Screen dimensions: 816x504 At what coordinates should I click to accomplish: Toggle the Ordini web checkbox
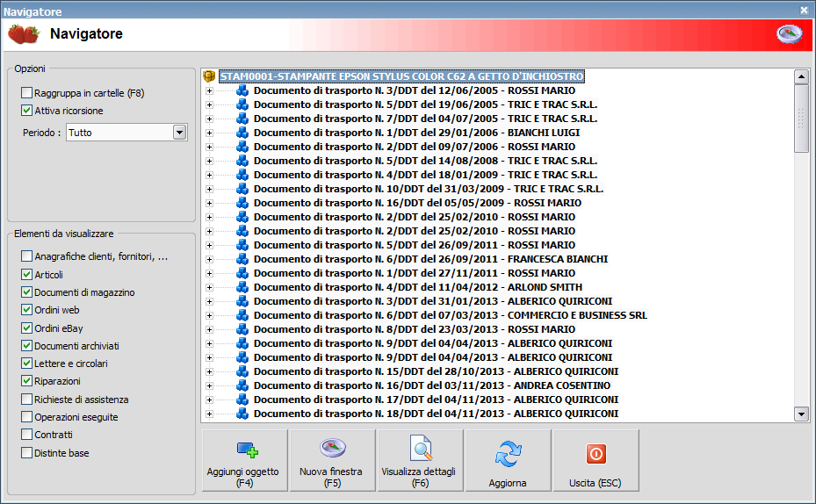click(x=26, y=310)
